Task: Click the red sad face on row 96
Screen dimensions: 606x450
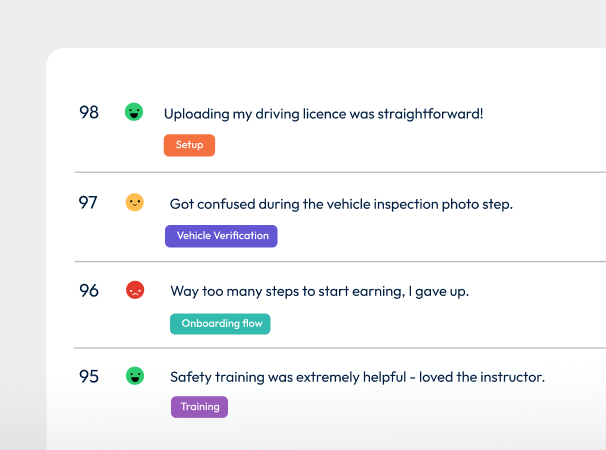Action: pyautogui.click(x=135, y=290)
